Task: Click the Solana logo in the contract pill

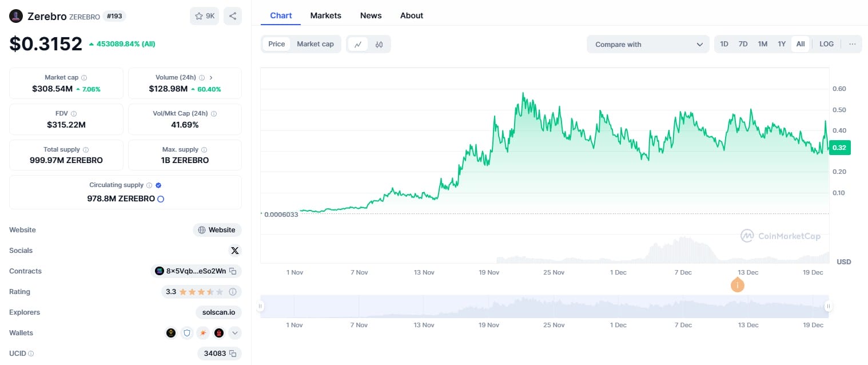Action: [x=160, y=271]
